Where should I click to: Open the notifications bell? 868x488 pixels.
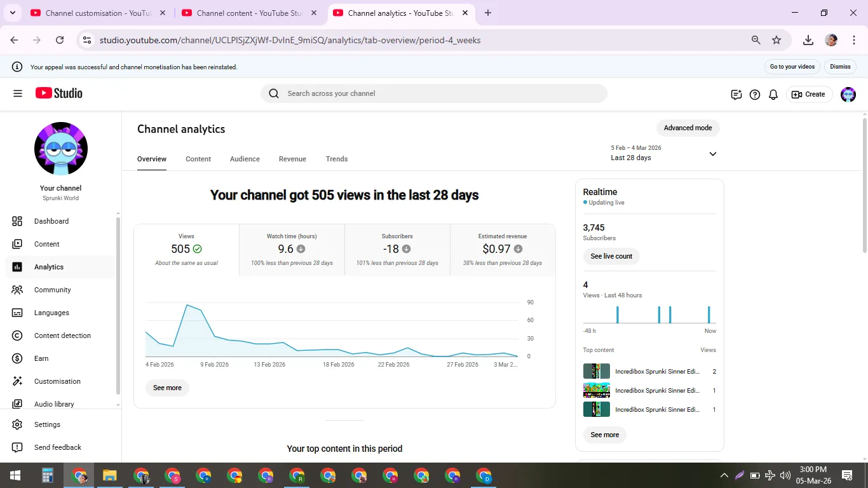[773, 94]
